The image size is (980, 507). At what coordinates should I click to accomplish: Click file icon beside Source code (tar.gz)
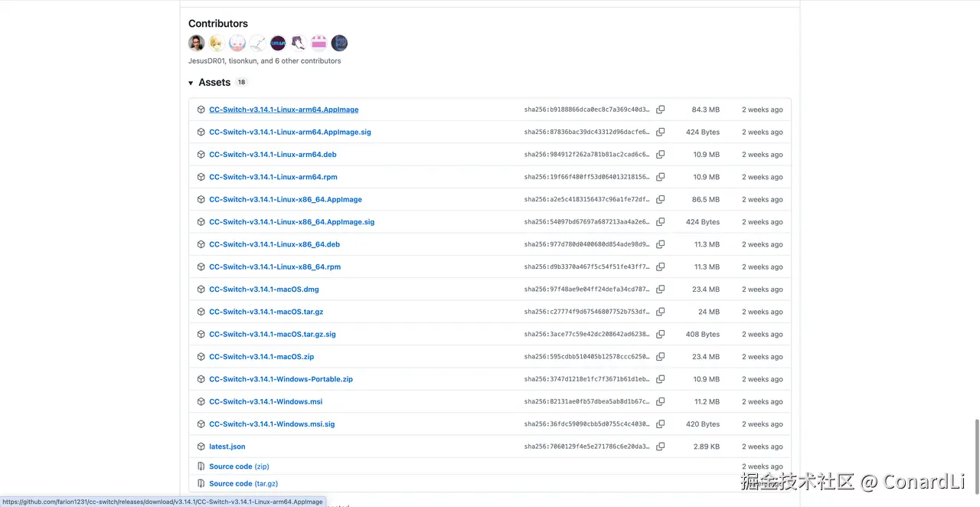point(201,484)
